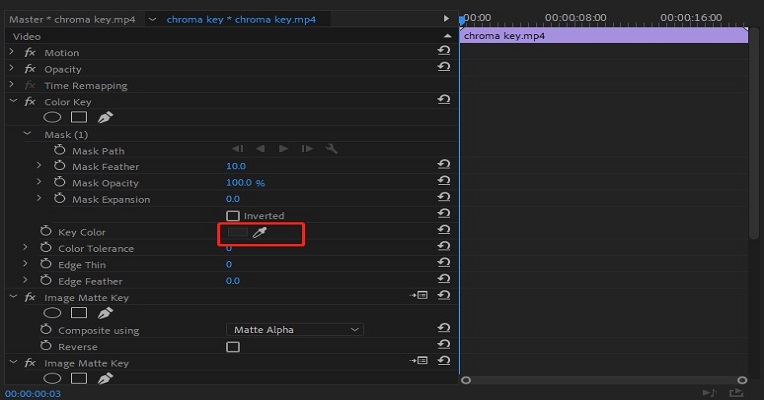Toggle animation stopwatch for Edge Feather
Viewport: 764px width, 400px height.
click(x=46, y=281)
